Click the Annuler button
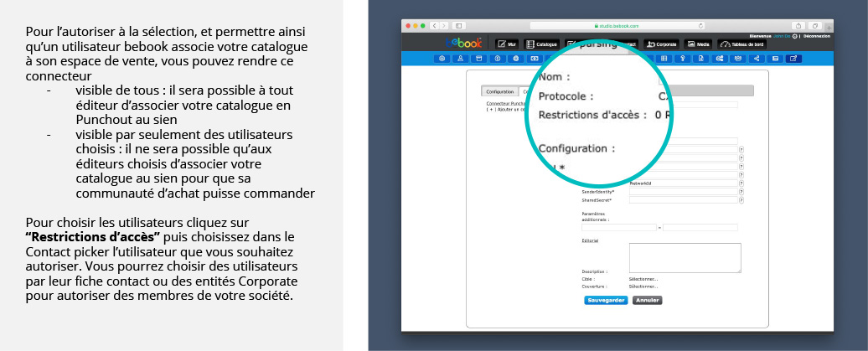Image resolution: width=868 pixels, height=351 pixels. click(x=647, y=300)
